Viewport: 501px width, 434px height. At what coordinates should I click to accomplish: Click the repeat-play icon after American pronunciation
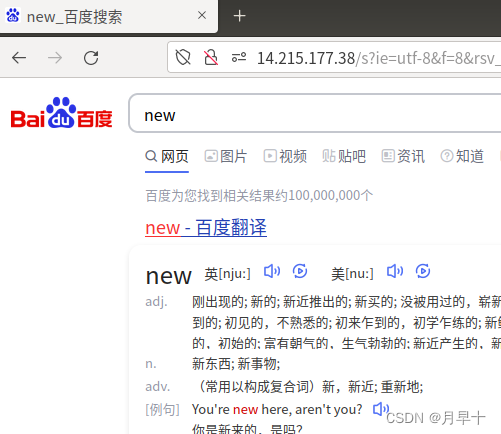click(x=423, y=271)
